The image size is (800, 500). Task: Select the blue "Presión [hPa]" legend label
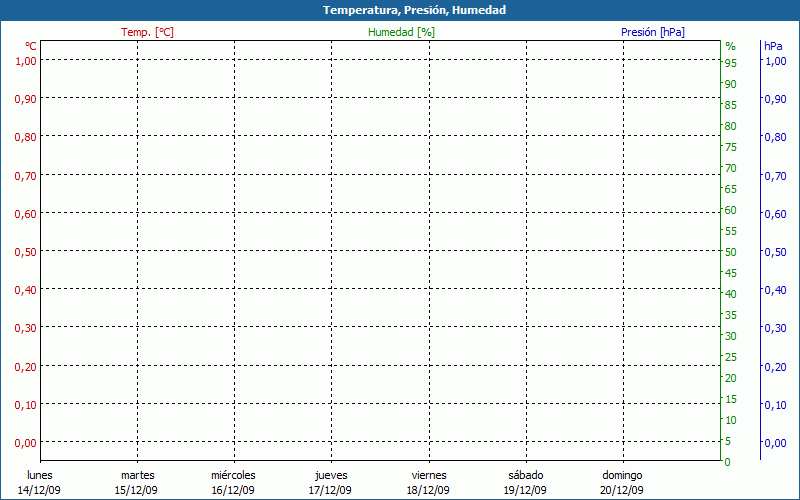(652, 32)
